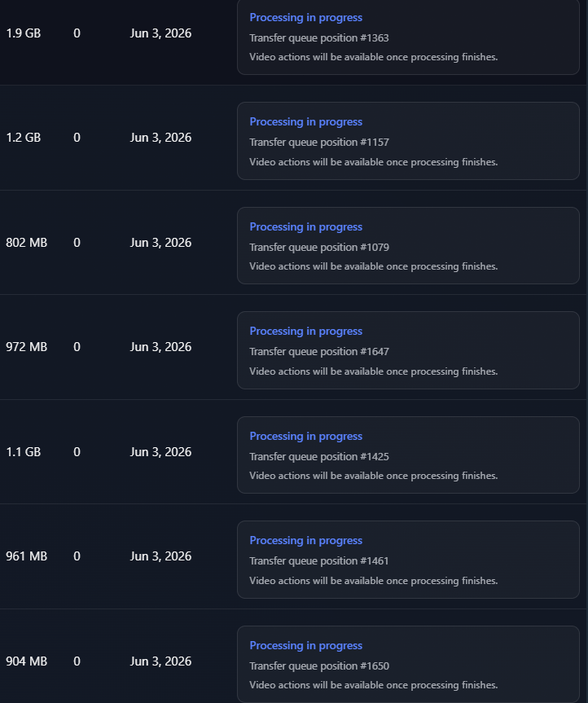Select the 1.2 GB size cell

point(24,138)
